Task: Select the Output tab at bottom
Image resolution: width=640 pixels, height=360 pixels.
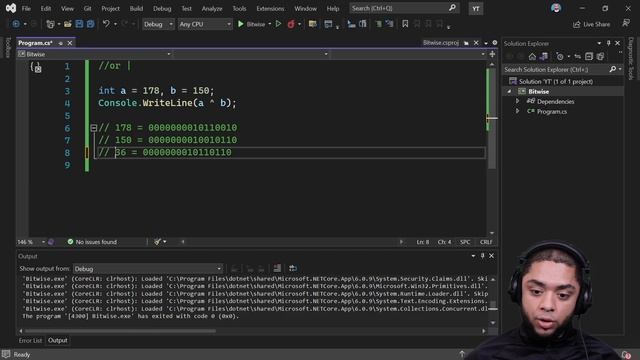Action: click(x=58, y=340)
